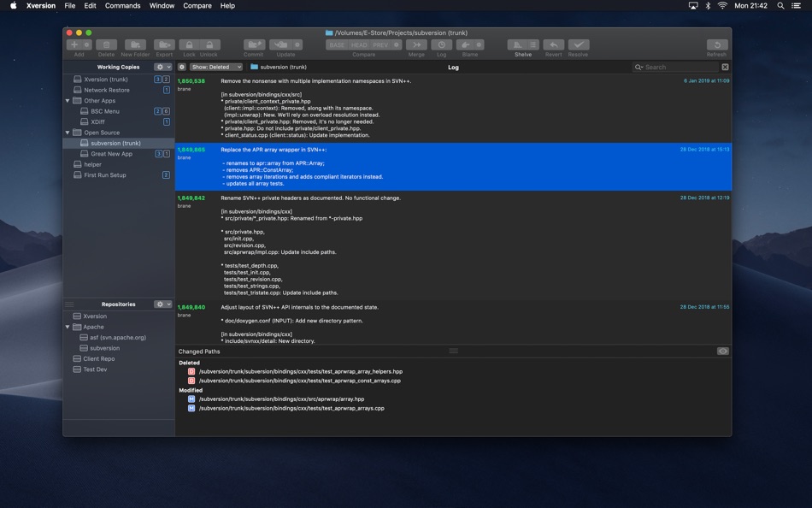Select modified file test_aprwrap_arrays.cpp
812x508 pixels.
click(291, 408)
